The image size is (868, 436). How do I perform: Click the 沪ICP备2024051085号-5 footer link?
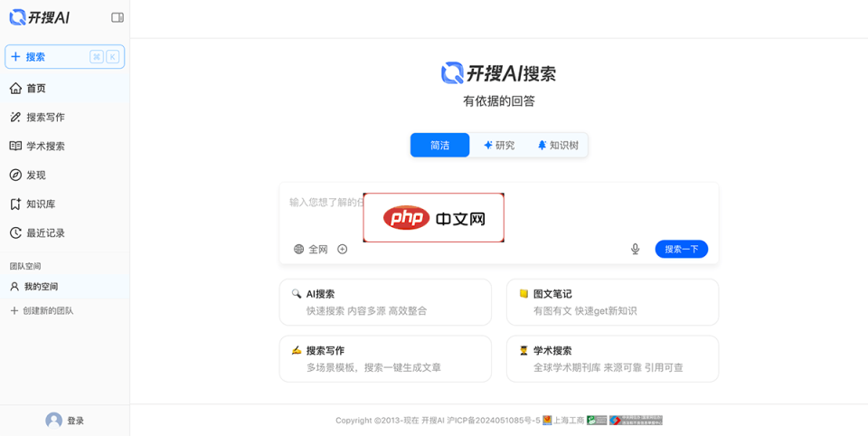click(x=494, y=421)
